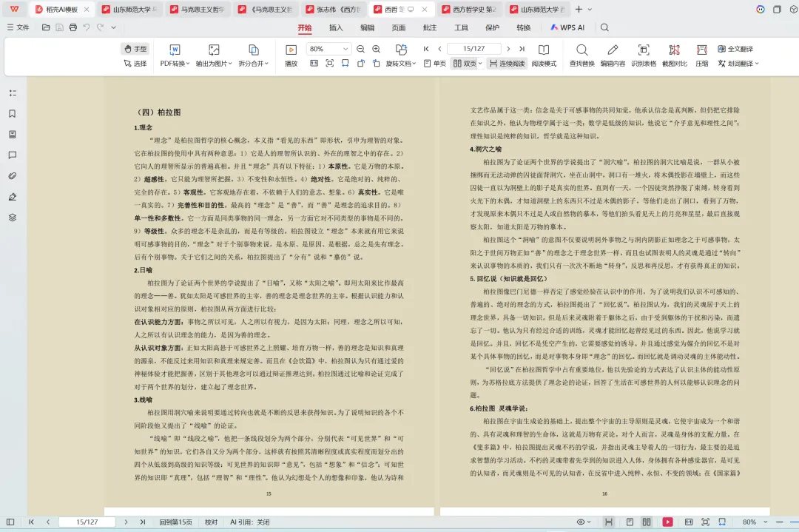Click 截图对比 screenshot compare tool
The width and height of the screenshot is (799, 532).
[x=675, y=55]
